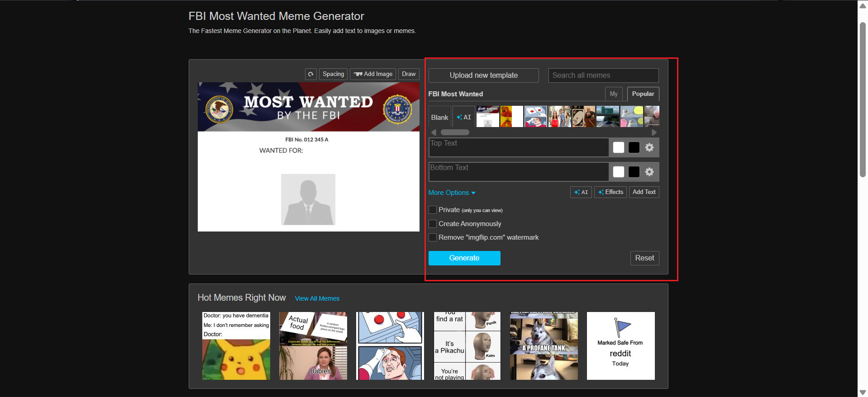Open the Spacing options

(x=334, y=74)
